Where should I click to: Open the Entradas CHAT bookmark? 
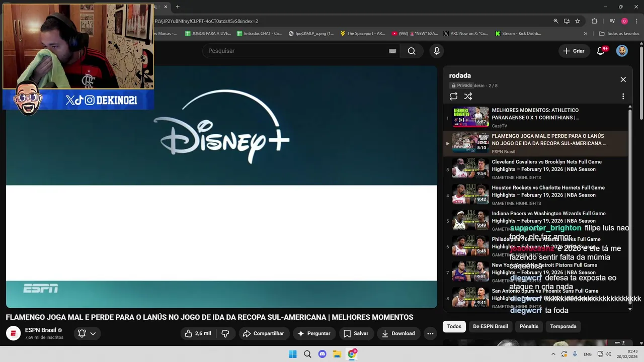pyautogui.click(x=258, y=34)
